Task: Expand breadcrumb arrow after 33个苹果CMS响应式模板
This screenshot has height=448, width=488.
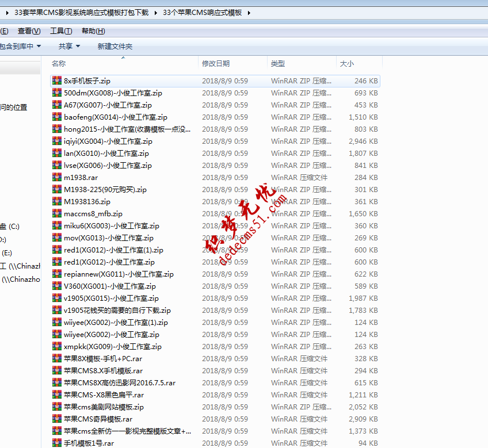Action: (x=249, y=13)
